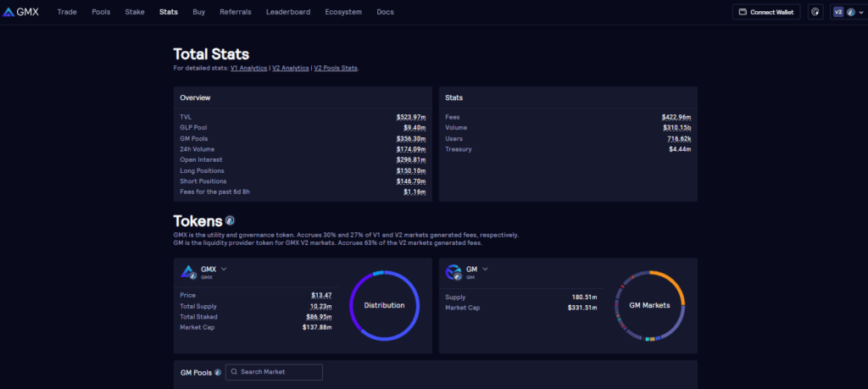Click the V2 version badge in header
Image resolution: width=868 pixels, height=389 pixels.
pyautogui.click(x=838, y=12)
